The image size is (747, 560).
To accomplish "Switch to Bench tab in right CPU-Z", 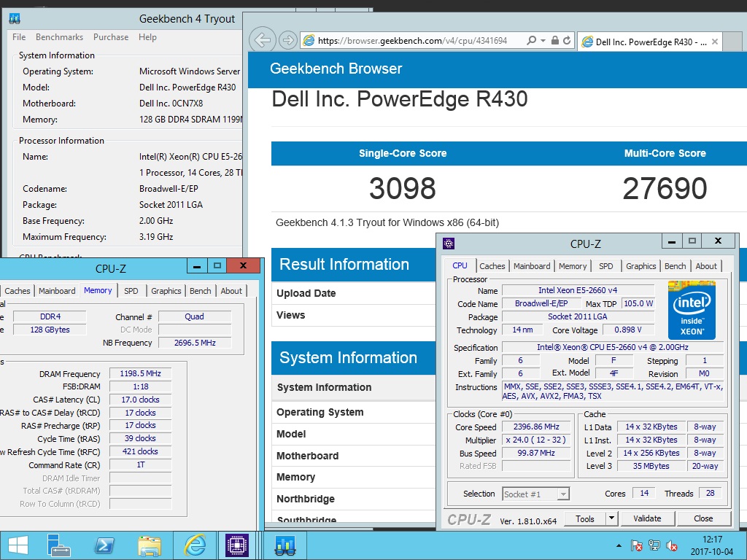I will coord(675,266).
